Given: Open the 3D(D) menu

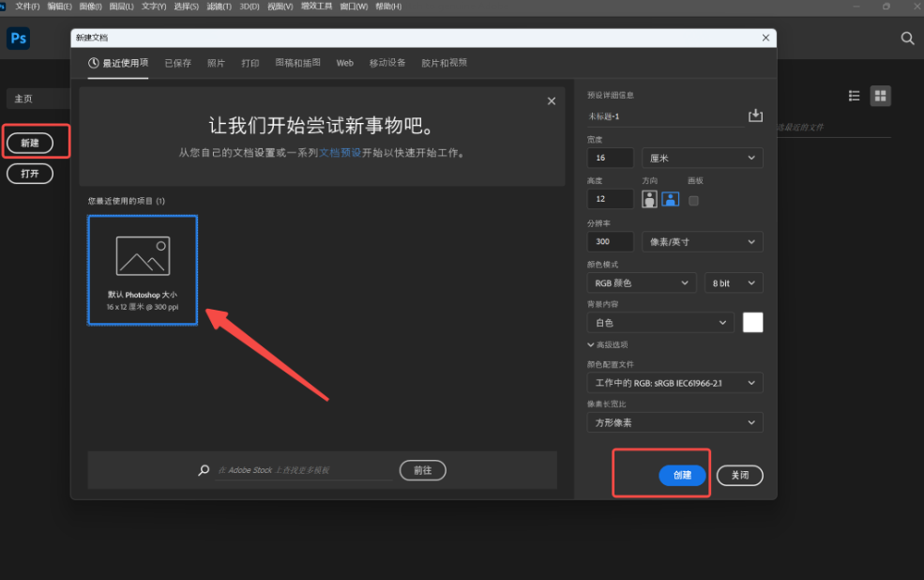Looking at the screenshot, I should tap(250, 7).
